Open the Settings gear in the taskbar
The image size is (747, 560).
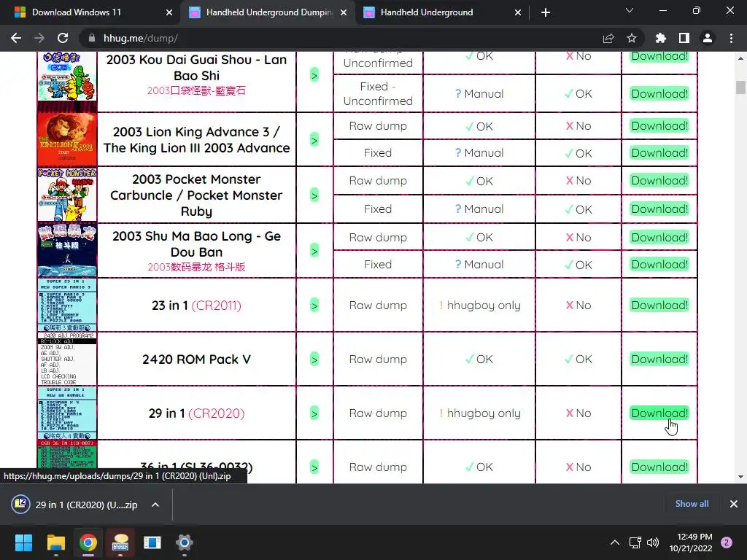pos(185,542)
